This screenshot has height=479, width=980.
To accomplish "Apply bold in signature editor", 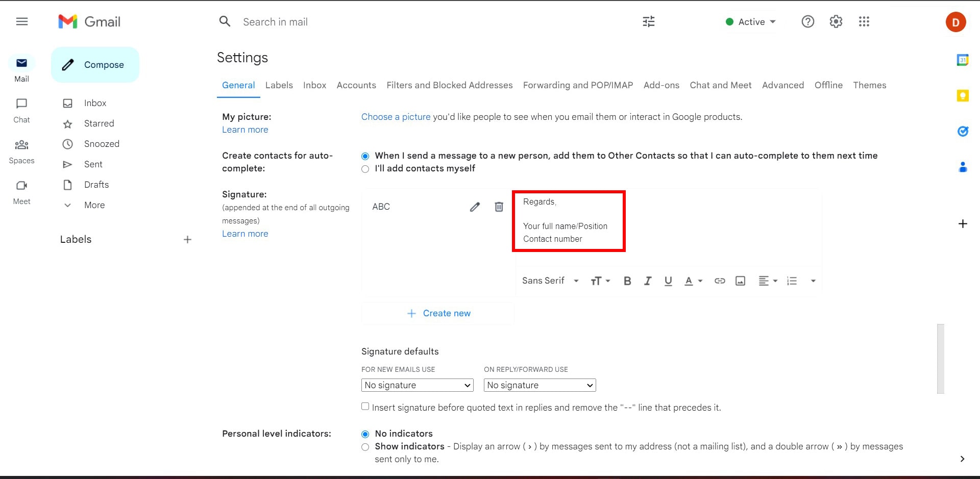I will [627, 281].
